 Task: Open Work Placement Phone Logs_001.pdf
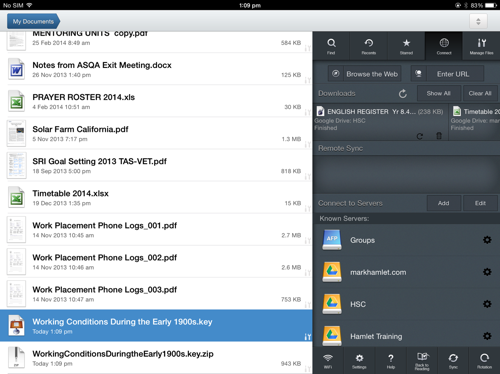[x=156, y=230]
